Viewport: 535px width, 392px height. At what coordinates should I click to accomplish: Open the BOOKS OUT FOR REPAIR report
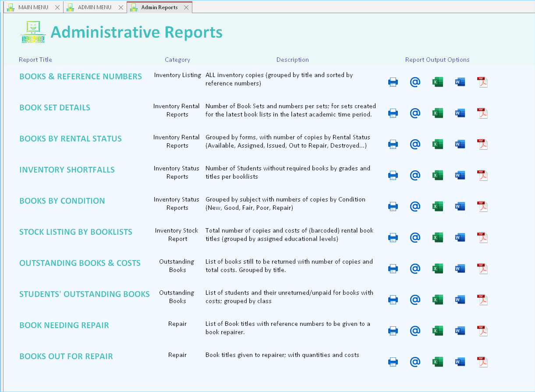pos(66,357)
